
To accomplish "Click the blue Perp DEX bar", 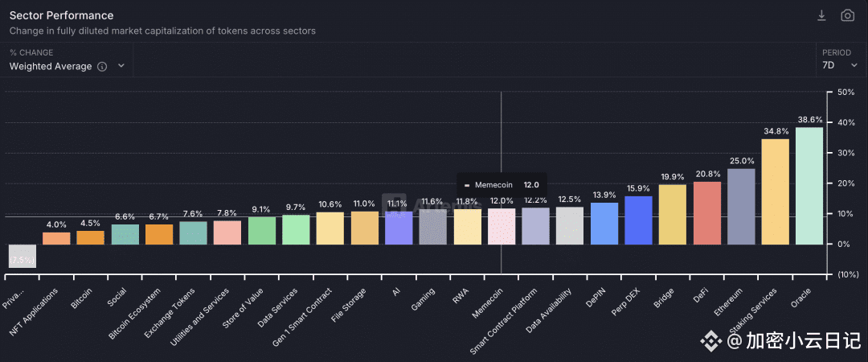I will [x=638, y=220].
